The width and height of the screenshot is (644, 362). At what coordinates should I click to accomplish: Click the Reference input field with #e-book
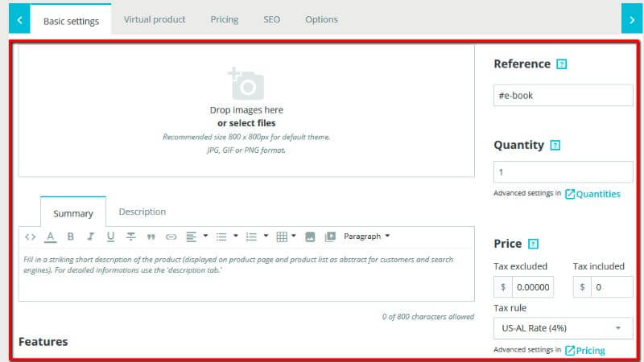[563, 95]
